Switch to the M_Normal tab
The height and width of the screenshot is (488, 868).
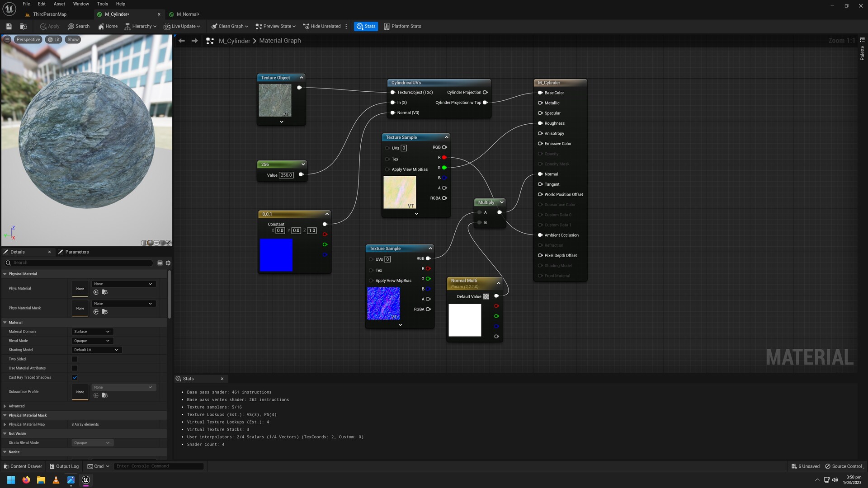coord(187,14)
